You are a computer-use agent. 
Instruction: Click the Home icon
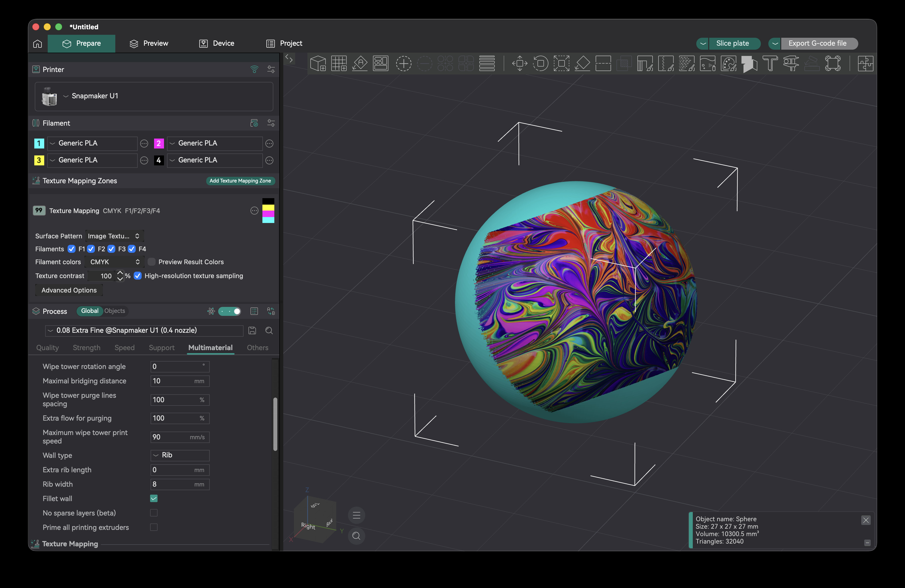tap(38, 44)
